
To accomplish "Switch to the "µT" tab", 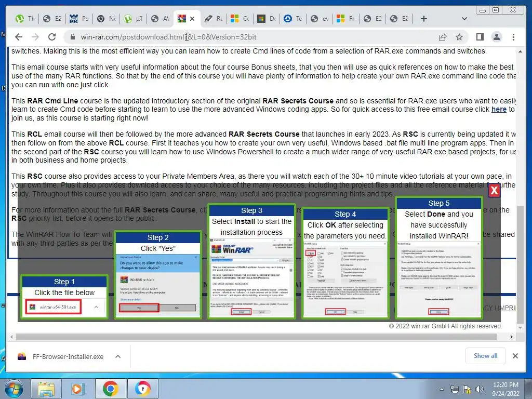I will pyautogui.click(x=134, y=19).
